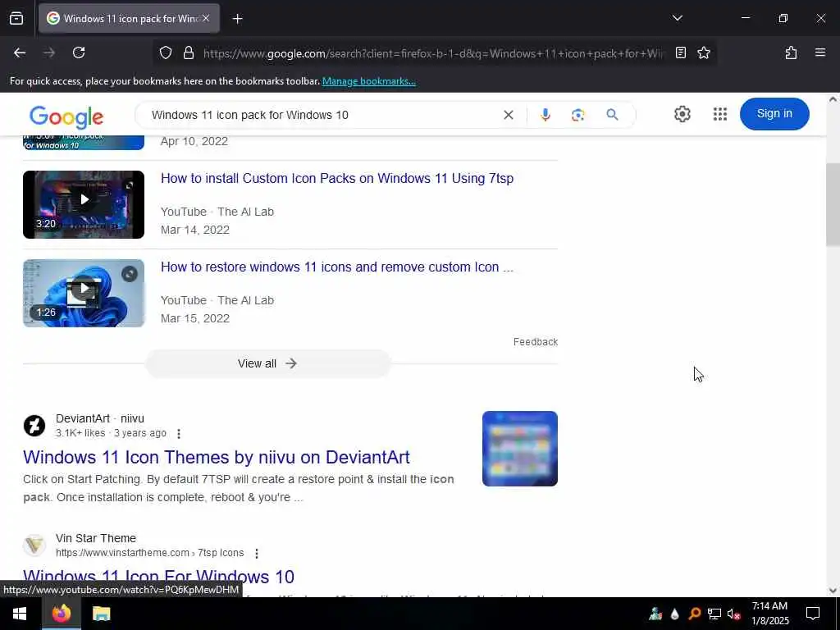Open the 7tsp install video thumbnail

point(84,204)
